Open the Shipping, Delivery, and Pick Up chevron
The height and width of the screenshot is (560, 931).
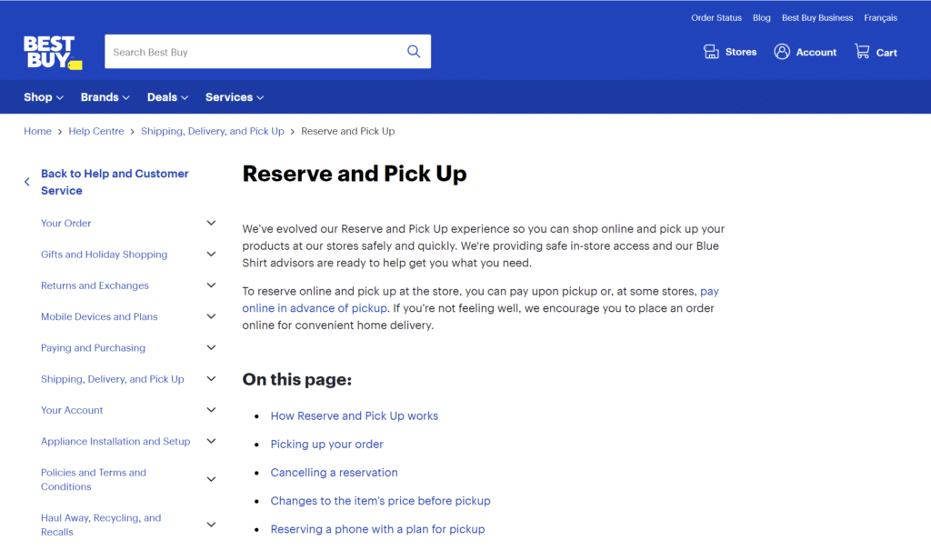click(x=211, y=379)
